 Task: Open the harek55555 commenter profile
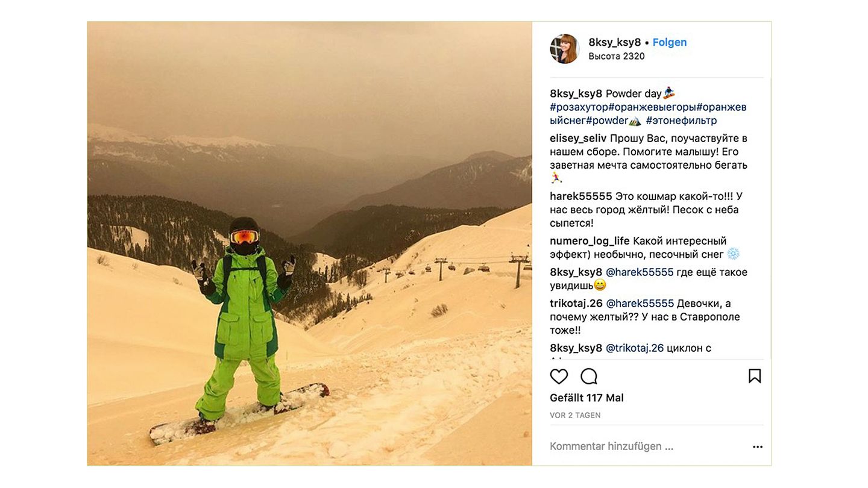[x=580, y=196]
